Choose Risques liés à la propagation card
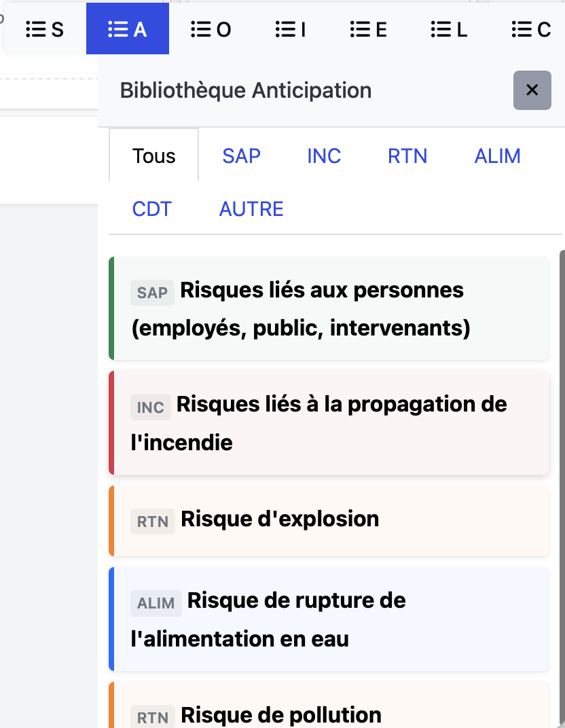Image resolution: width=565 pixels, height=728 pixels. pyautogui.click(x=329, y=423)
